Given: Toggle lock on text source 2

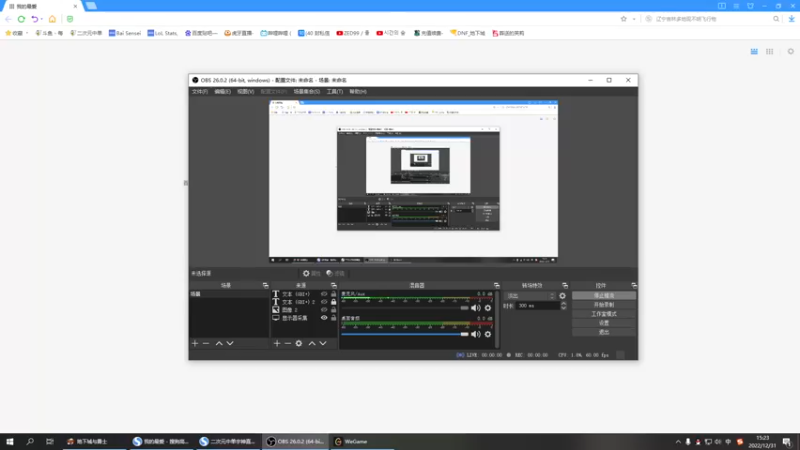Looking at the screenshot, I should (x=334, y=302).
